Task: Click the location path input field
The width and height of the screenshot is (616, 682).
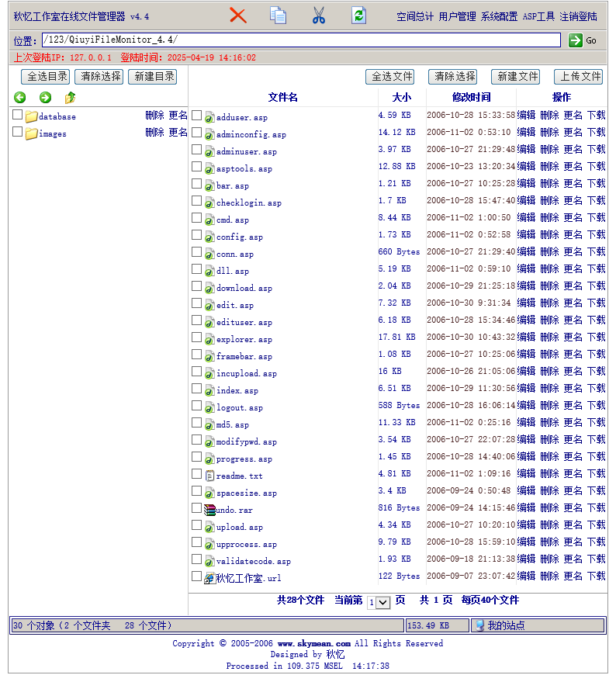Action: [301, 40]
